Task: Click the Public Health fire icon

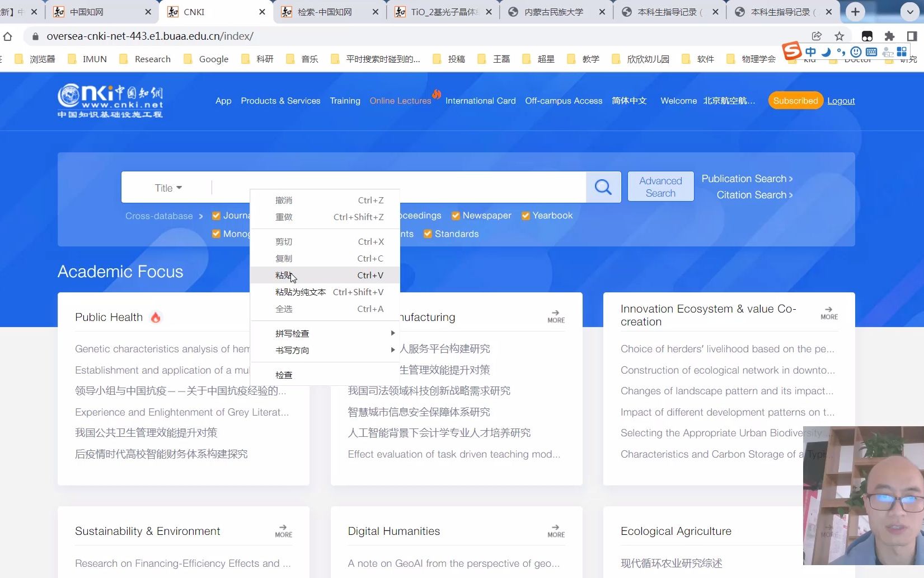Action: point(156,317)
